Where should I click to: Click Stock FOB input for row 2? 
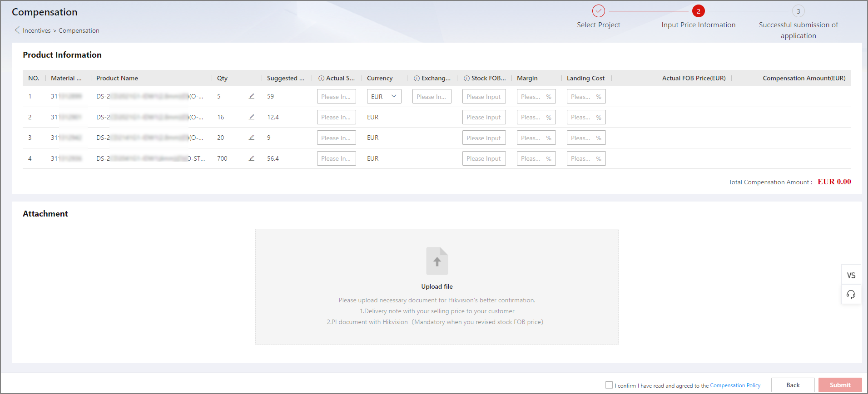(484, 117)
